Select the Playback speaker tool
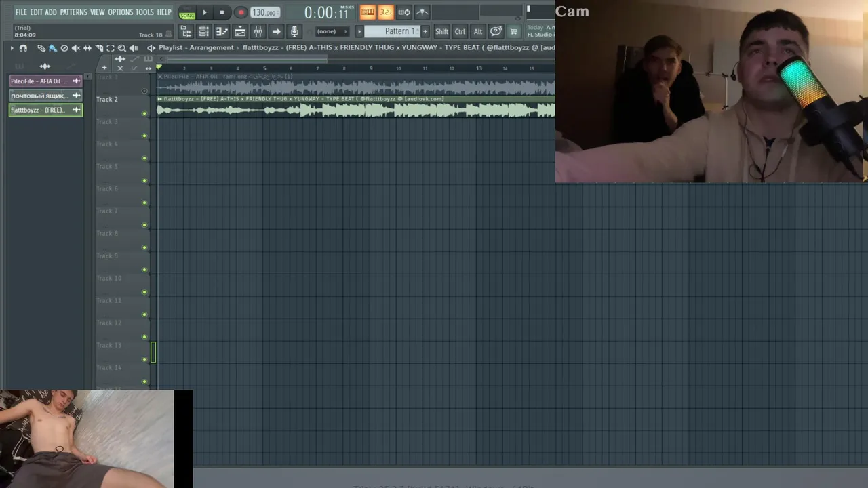The height and width of the screenshot is (488, 868). [134, 48]
